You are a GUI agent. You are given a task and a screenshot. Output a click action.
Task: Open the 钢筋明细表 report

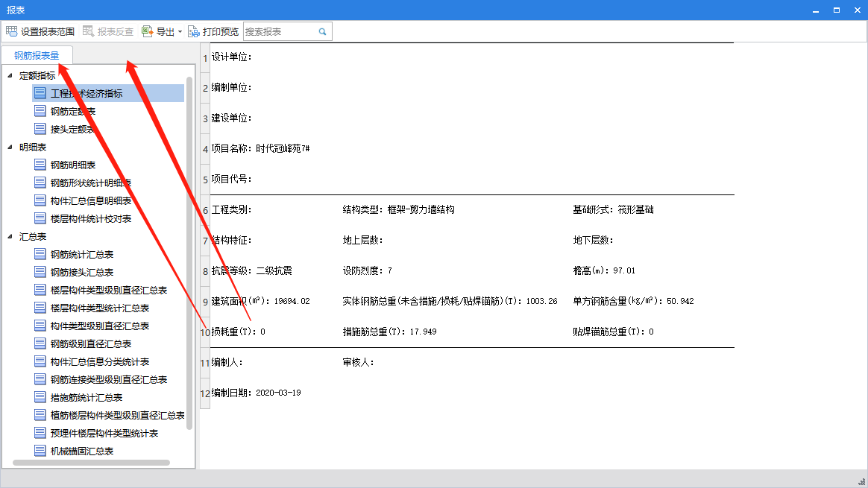click(x=73, y=165)
